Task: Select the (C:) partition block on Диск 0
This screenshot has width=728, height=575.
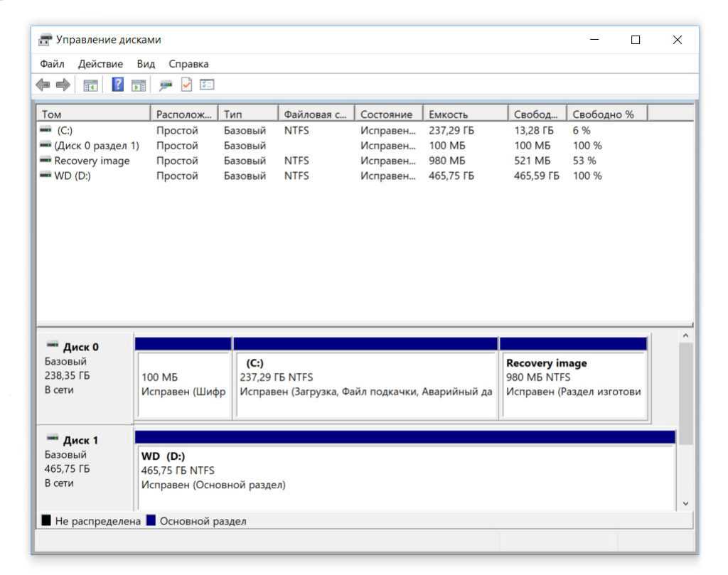Action: (365, 384)
